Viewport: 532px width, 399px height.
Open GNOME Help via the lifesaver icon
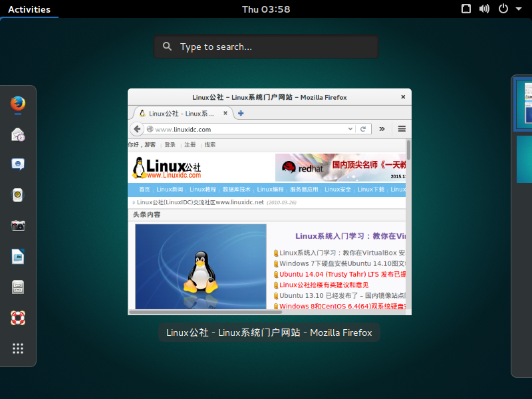(x=17, y=318)
